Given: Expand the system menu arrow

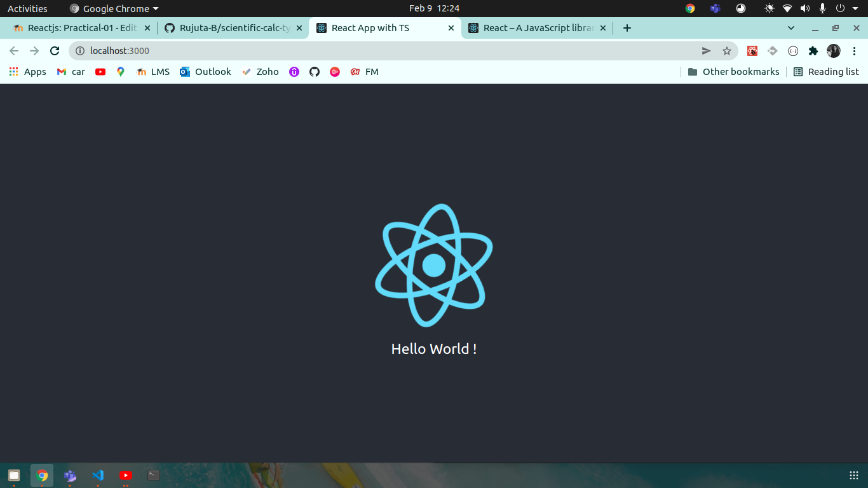Looking at the screenshot, I should coord(855,9).
